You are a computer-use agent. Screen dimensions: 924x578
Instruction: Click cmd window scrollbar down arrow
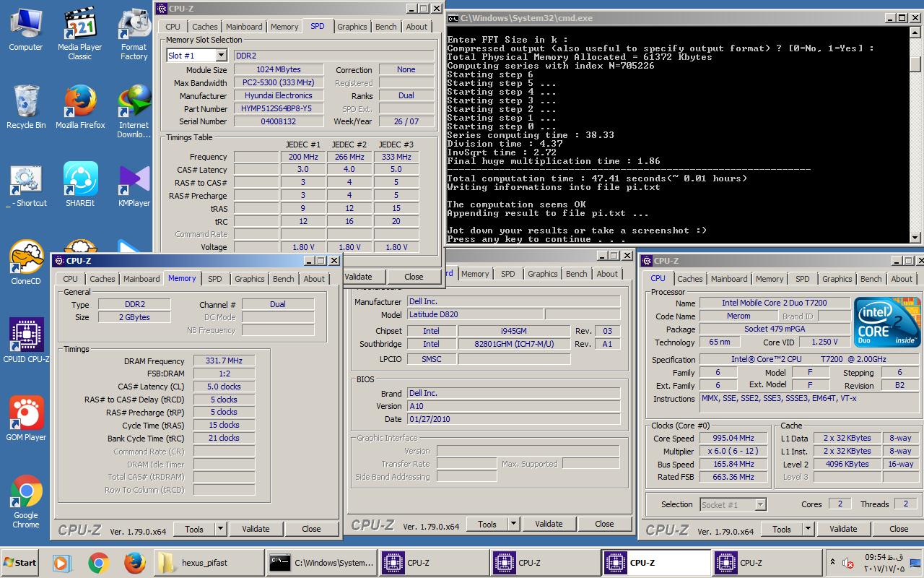[x=915, y=237]
